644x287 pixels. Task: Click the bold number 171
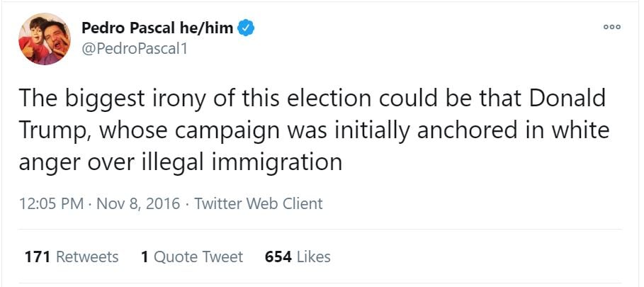37,257
